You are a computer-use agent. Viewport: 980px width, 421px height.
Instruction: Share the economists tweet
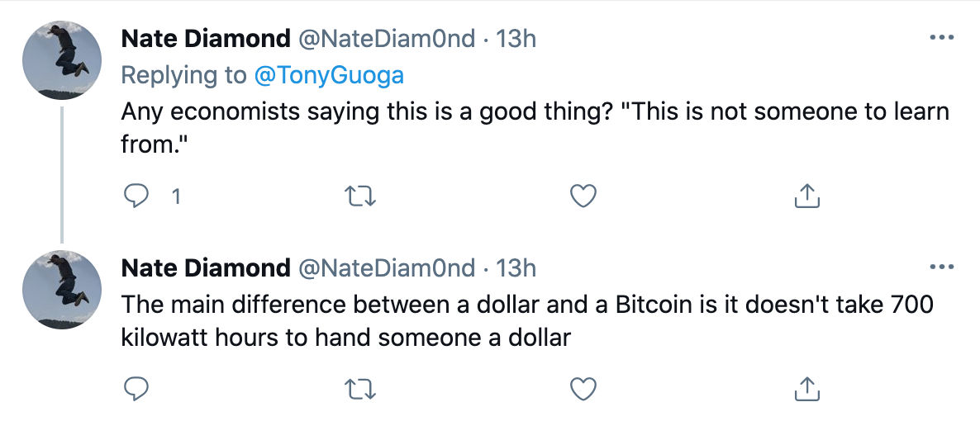click(x=806, y=196)
